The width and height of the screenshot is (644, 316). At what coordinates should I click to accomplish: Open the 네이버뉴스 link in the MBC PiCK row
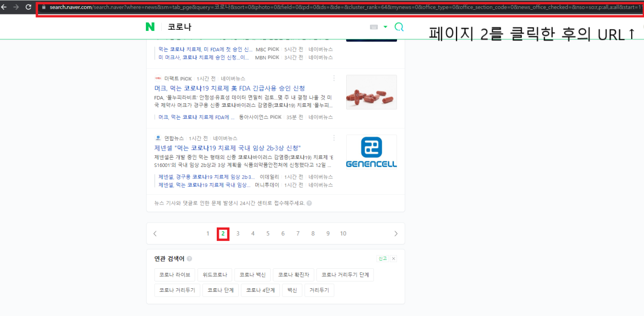point(320,49)
